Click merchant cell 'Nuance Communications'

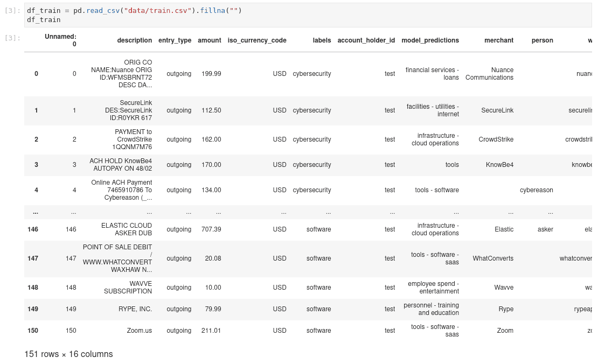pyautogui.click(x=489, y=74)
